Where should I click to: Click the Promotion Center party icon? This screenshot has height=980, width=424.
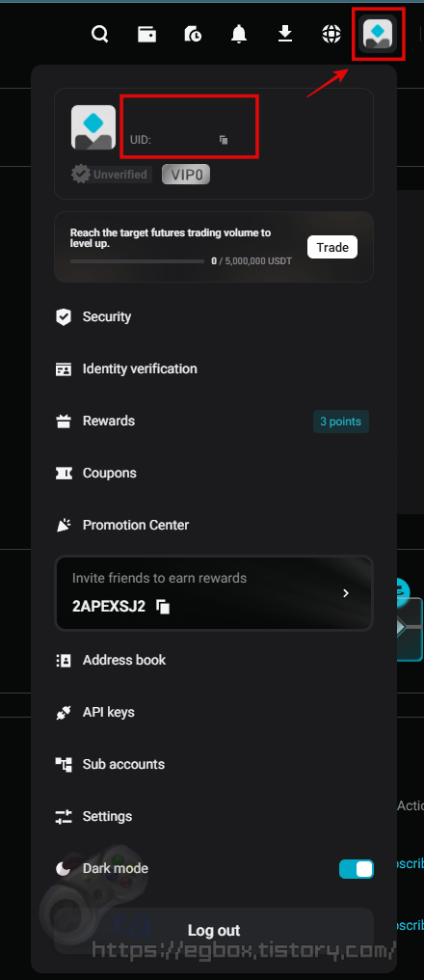(64, 525)
